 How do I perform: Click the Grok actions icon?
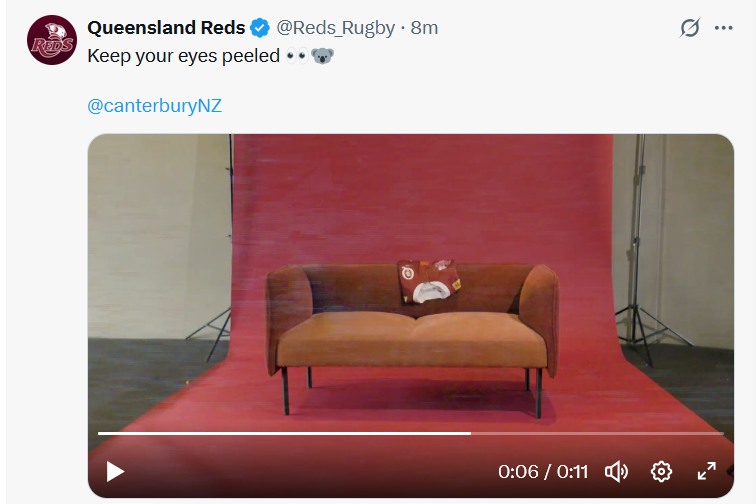(689, 28)
